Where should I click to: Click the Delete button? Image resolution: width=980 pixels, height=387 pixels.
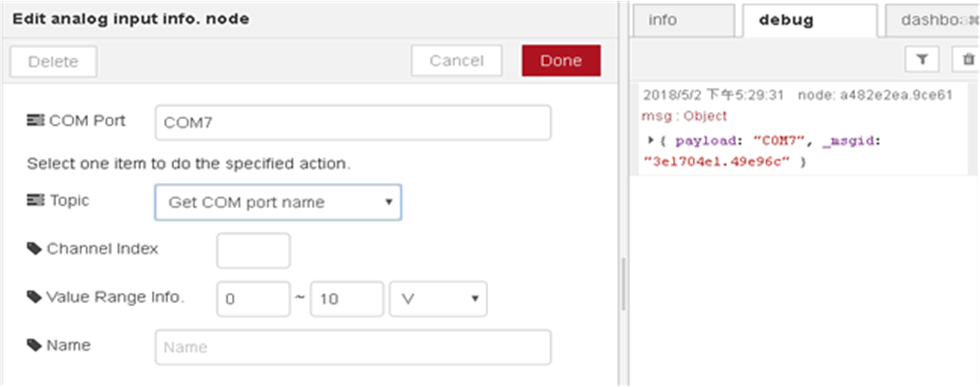click(x=53, y=61)
